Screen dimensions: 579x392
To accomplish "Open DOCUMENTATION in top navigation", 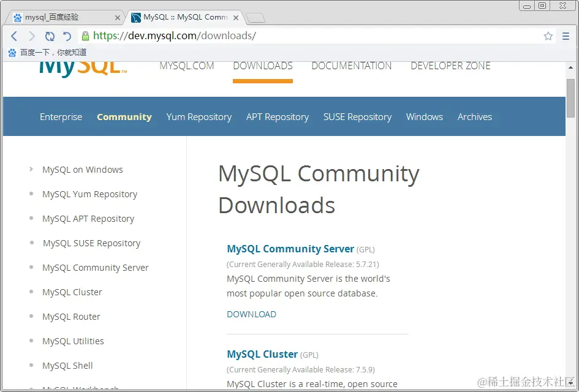I will click(x=352, y=66).
